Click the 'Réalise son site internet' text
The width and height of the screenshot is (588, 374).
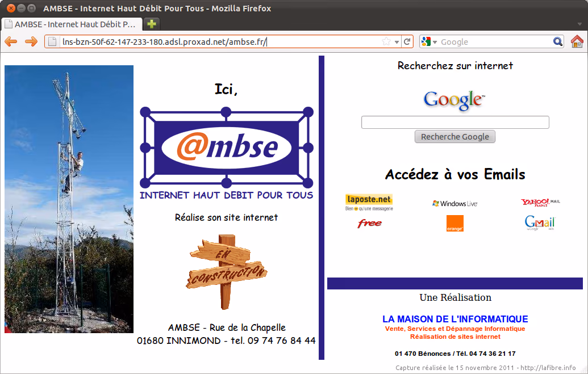click(x=227, y=217)
